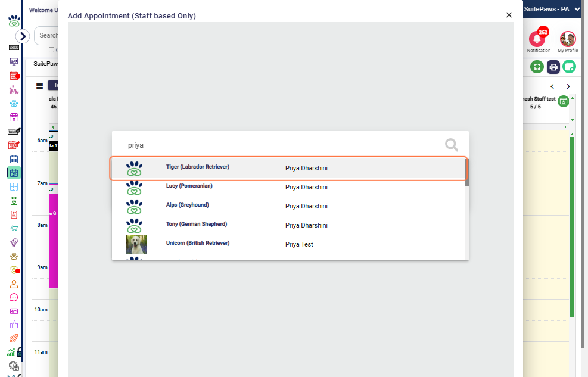588x377 pixels.
Task: Click the background Search field
Action: (46, 35)
